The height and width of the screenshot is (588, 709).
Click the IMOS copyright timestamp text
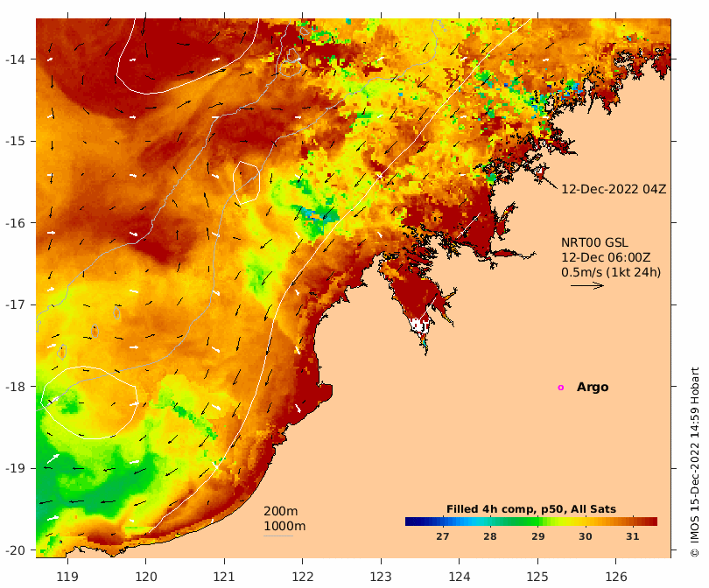(x=695, y=462)
